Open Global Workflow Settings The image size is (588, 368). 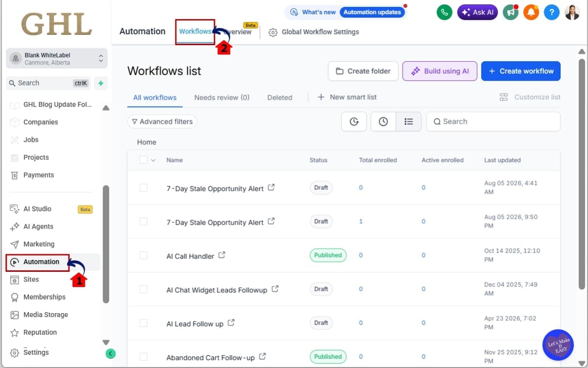314,32
